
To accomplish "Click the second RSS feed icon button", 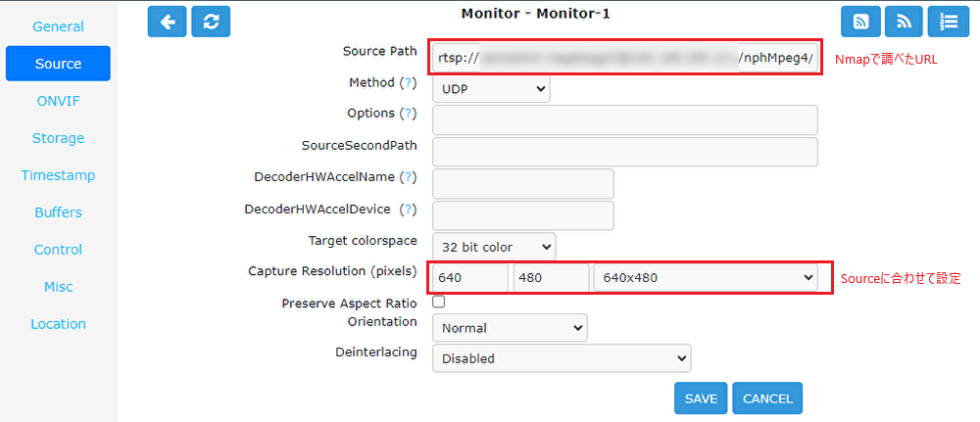I will [905, 22].
